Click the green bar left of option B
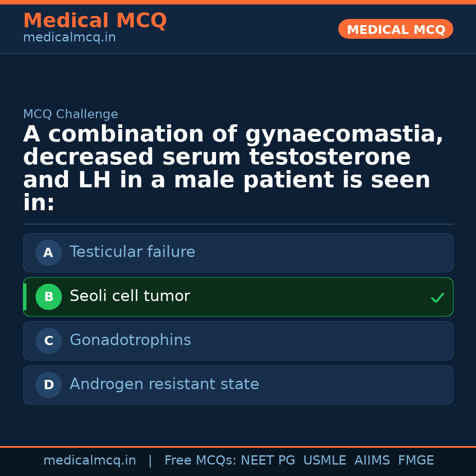Viewport: 476px width, 476px height. click(x=25, y=297)
